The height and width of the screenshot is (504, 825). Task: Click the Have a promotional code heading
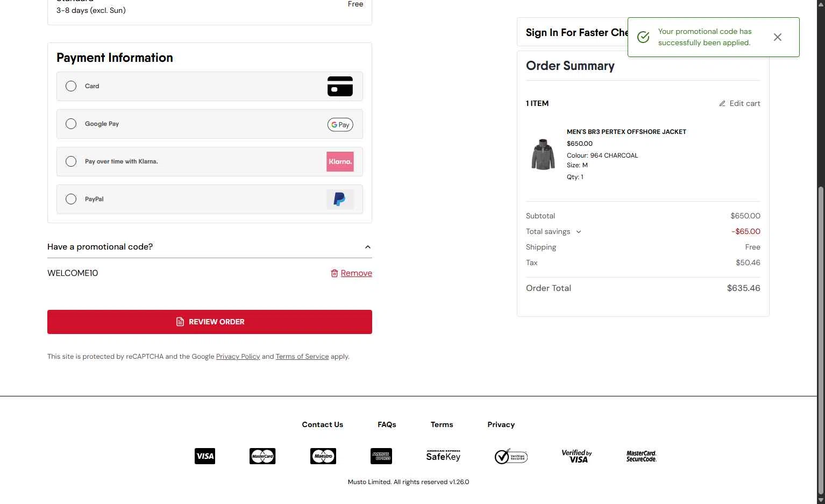tap(100, 247)
